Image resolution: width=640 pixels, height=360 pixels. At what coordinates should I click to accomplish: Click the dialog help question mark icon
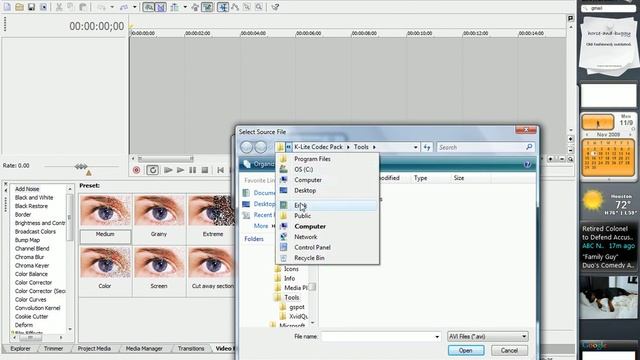(527, 164)
